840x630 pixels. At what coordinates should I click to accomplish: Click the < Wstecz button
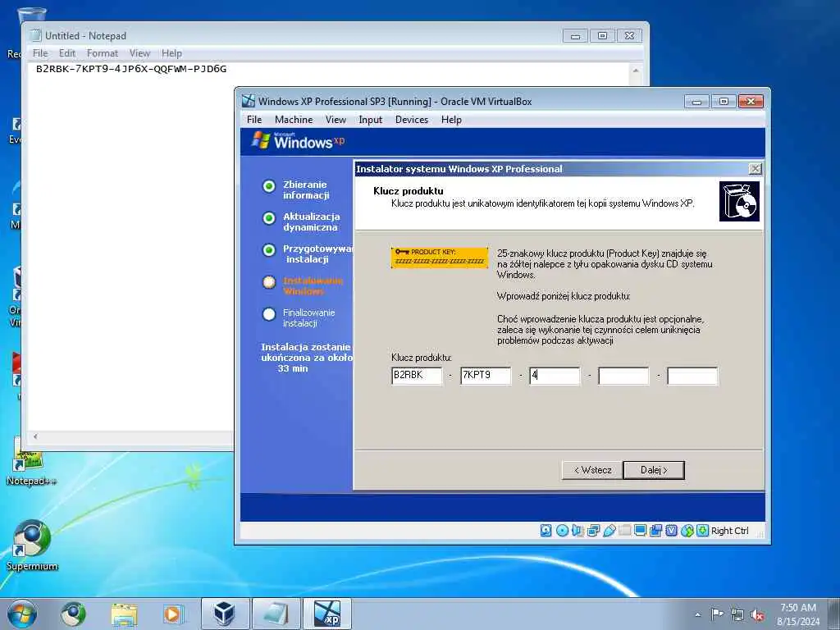(x=592, y=470)
